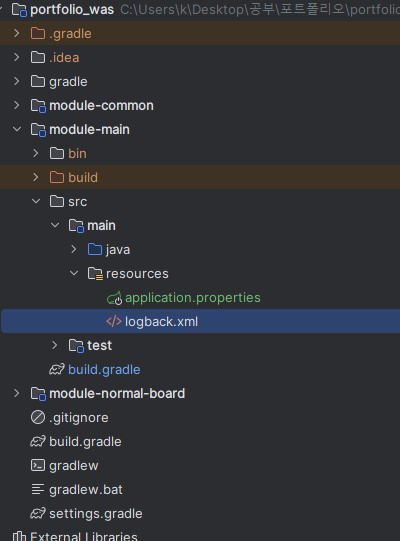Click the blue java source folder icon

click(95, 249)
